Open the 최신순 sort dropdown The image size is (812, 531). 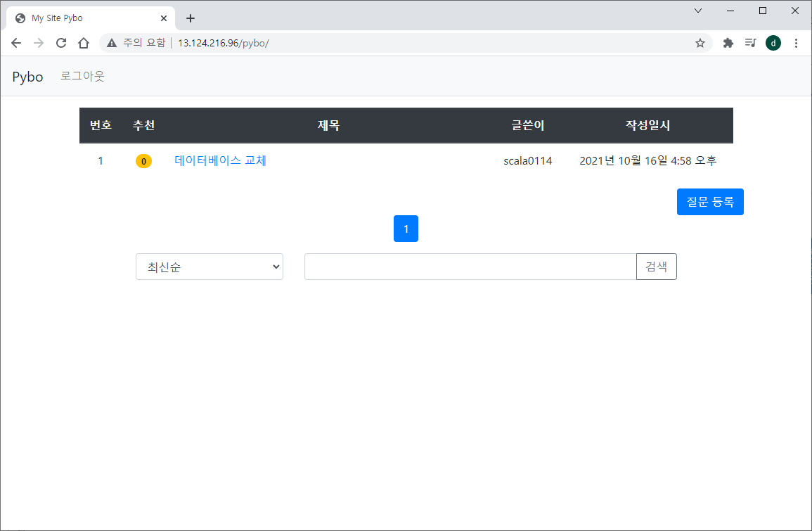(x=210, y=267)
